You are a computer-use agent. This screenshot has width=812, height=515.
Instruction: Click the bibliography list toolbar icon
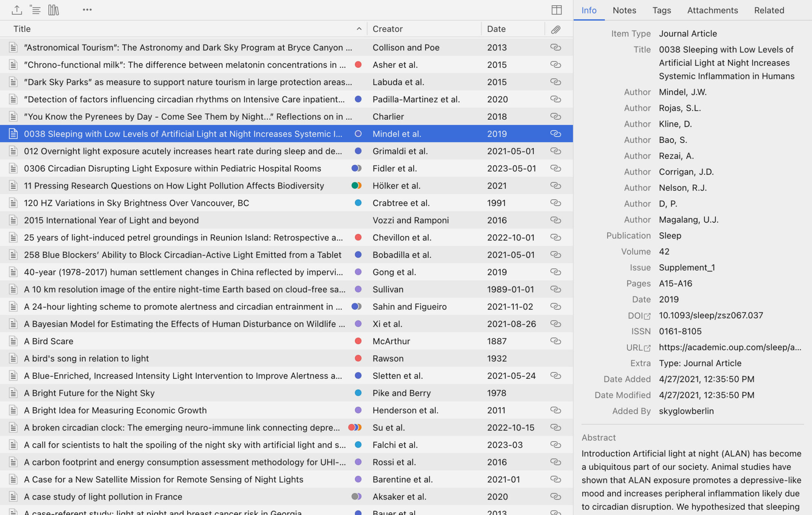click(x=35, y=10)
